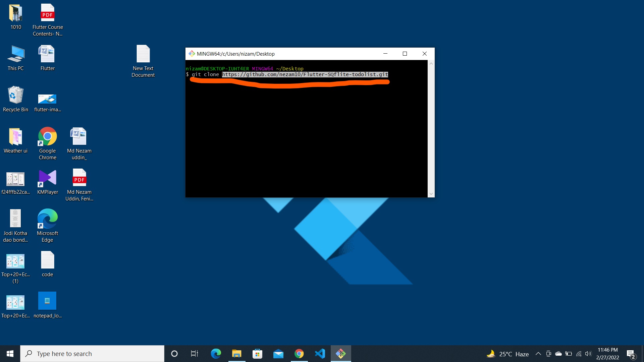Open Visual Studio Code from taskbar
Image resolution: width=644 pixels, height=362 pixels.
(x=320, y=353)
